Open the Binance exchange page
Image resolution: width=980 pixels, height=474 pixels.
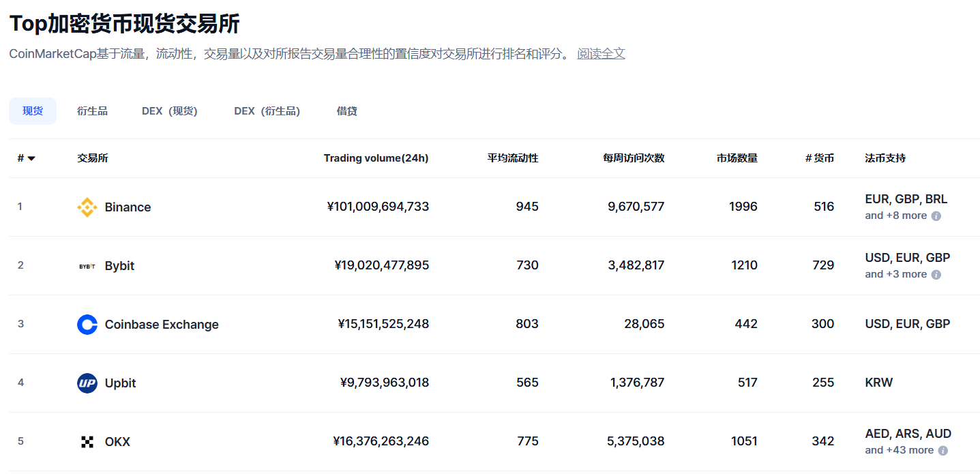click(128, 207)
